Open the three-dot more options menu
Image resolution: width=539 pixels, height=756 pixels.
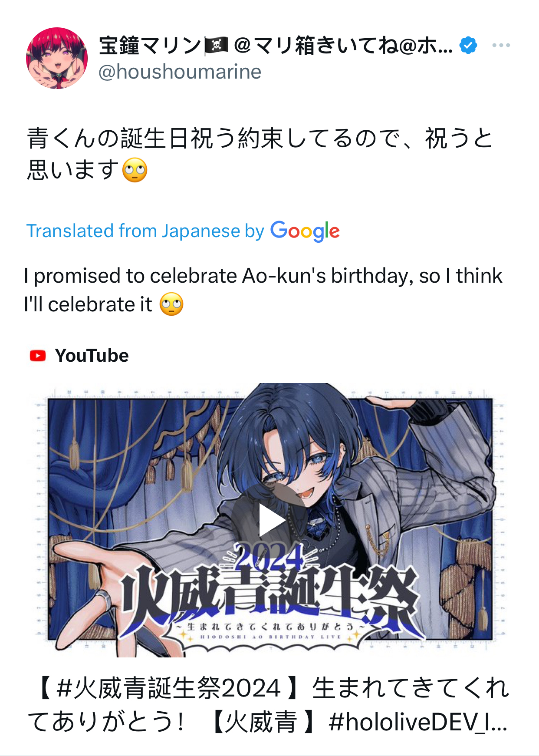501,45
